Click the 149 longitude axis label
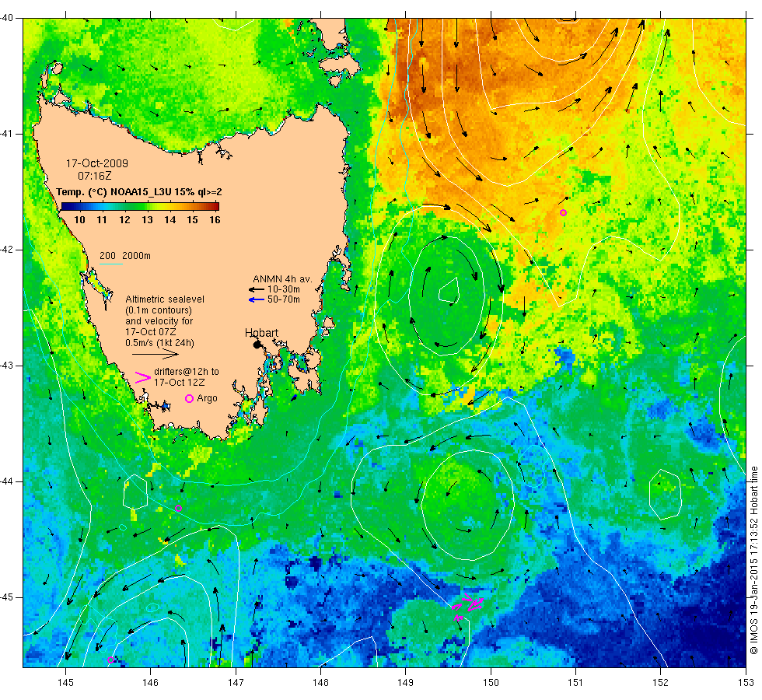Screen dimensions: 762x700 click(406, 683)
